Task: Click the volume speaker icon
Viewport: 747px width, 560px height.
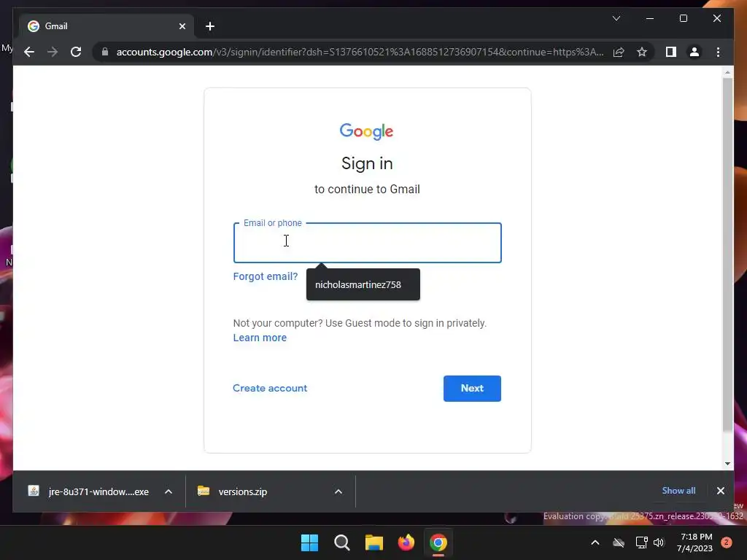Action: 659,542
